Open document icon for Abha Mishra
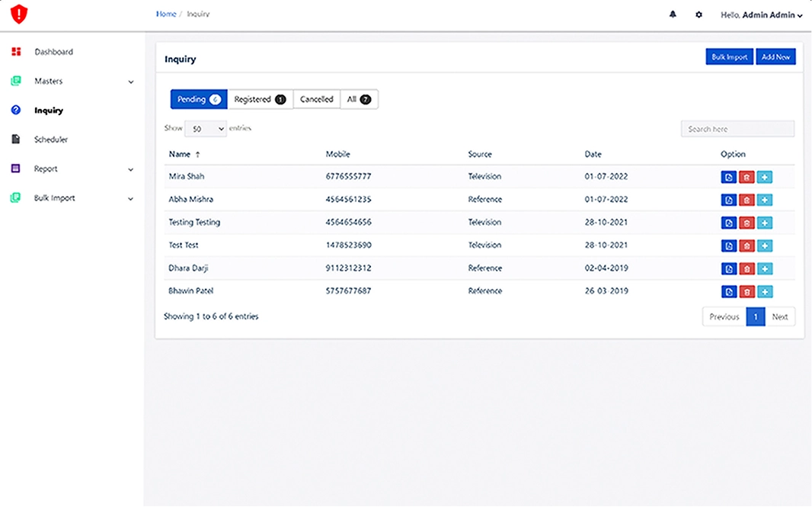 pos(728,201)
